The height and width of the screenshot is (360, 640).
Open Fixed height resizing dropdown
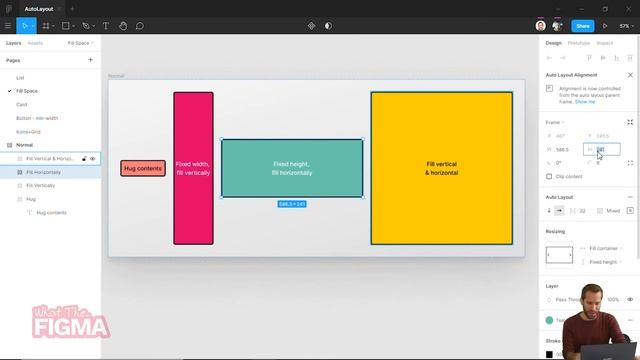click(606, 262)
